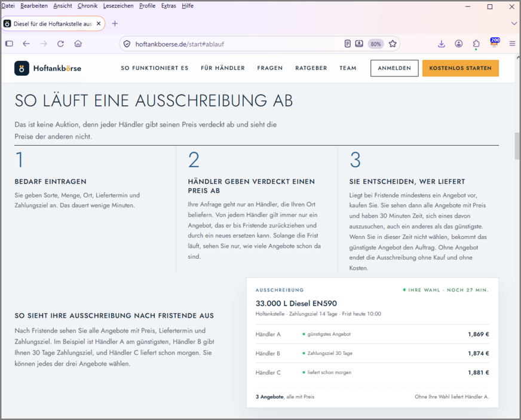Bookmark this page with the star icon
Image resolution: width=521 pixels, height=420 pixels.
tap(393, 44)
